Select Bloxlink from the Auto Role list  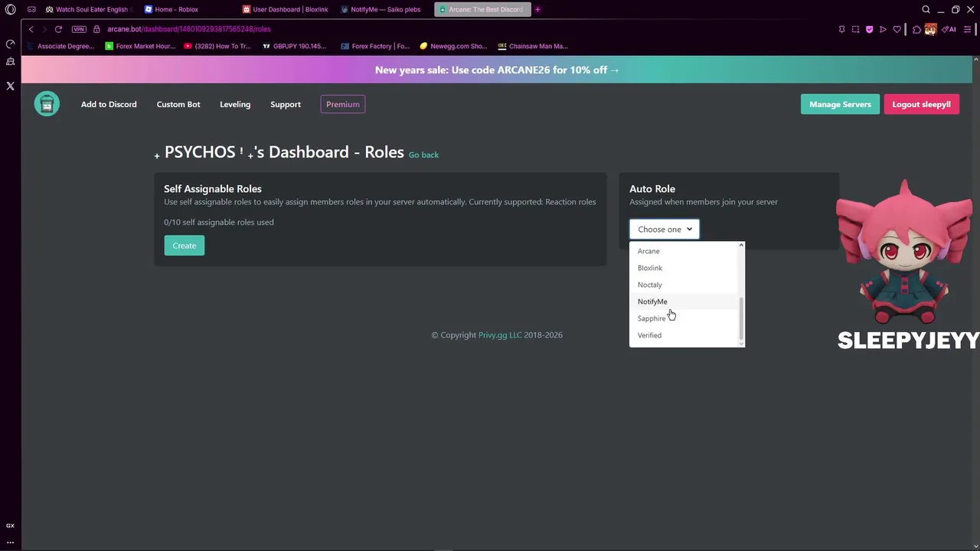(x=685, y=268)
